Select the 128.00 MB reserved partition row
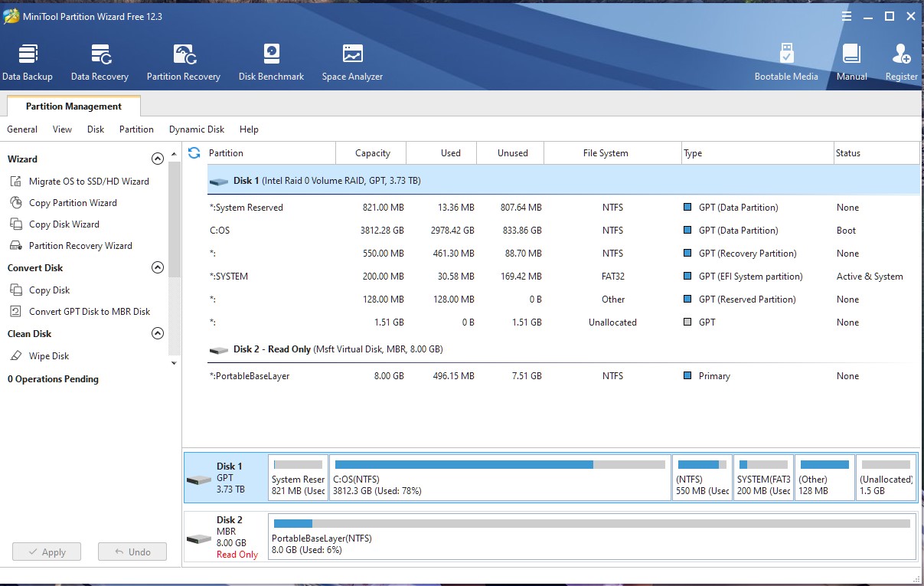The image size is (924, 586). click(x=563, y=300)
